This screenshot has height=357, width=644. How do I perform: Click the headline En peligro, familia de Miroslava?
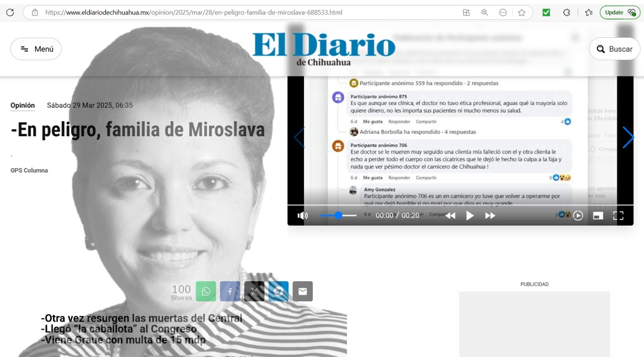[x=138, y=130]
